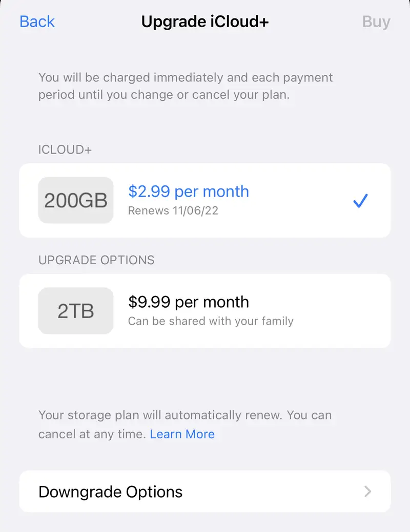Click the blue checkmark on the 200GB plan

(x=360, y=201)
